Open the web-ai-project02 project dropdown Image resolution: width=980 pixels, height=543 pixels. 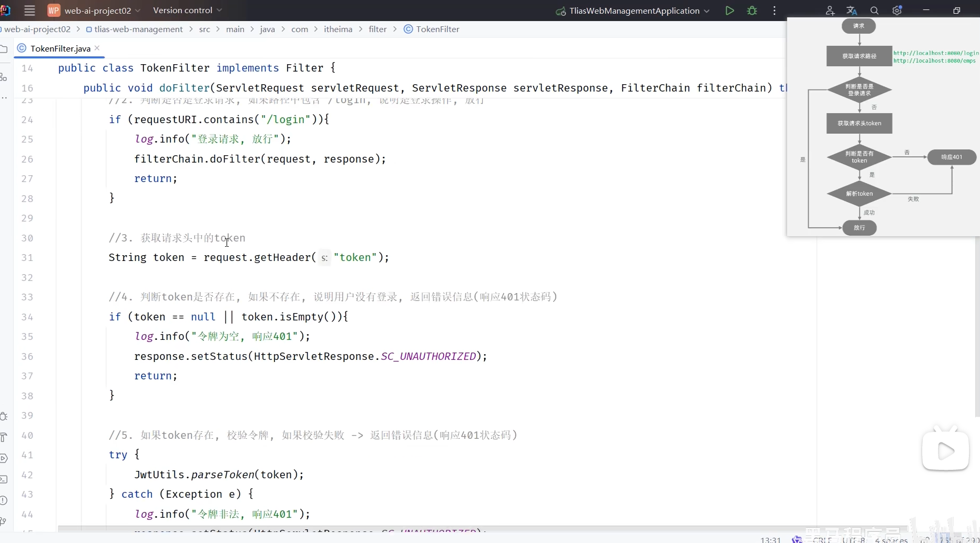(x=95, y=11)
